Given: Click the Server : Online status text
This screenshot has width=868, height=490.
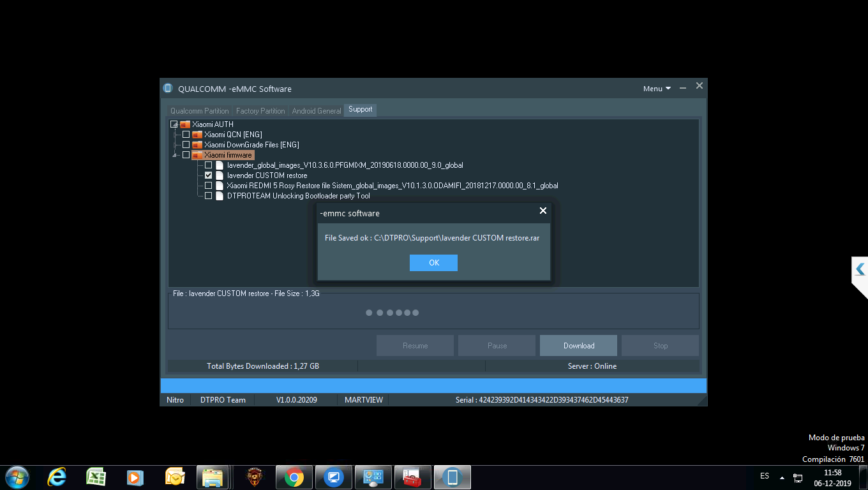Looking at the screenshot, I should pyautogui.click(x=592, y=366).
